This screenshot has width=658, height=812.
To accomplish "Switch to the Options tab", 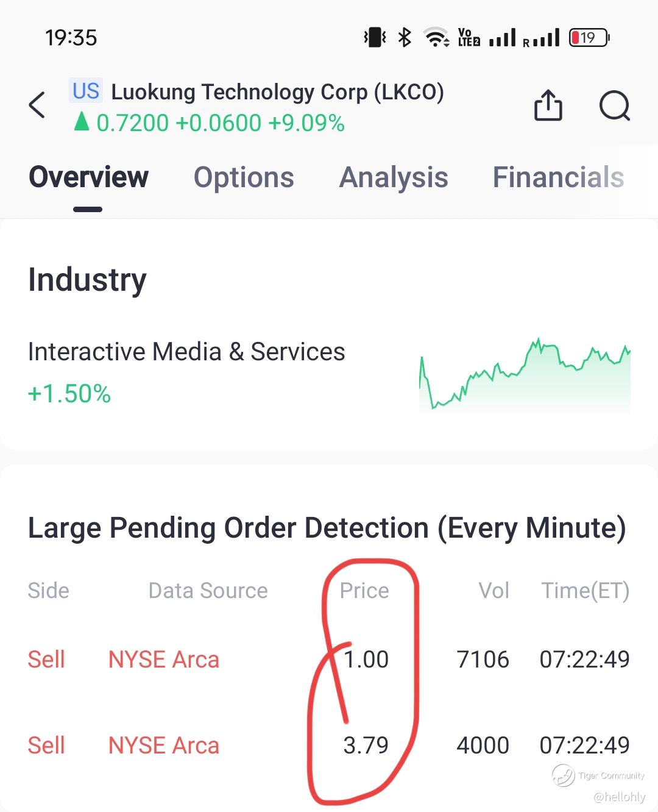I will coord(244,177).
